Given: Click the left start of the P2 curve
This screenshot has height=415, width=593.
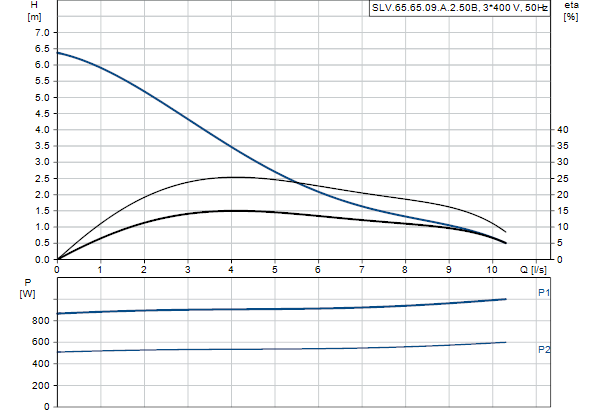Looking at the screenshot, I should (x=58, y=352).
